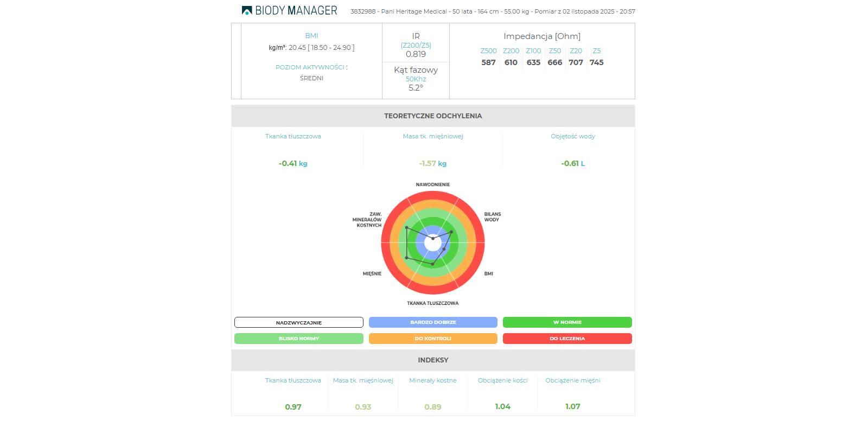Click the Biody Manager logo icon
The height and width of the screenshot is (427, 868).
tap(247, 10)
